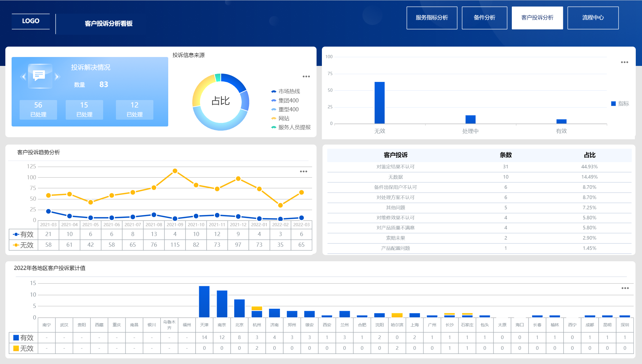
Task: Open the trend chart three-dot menu
Action: [x=303, y=172]
